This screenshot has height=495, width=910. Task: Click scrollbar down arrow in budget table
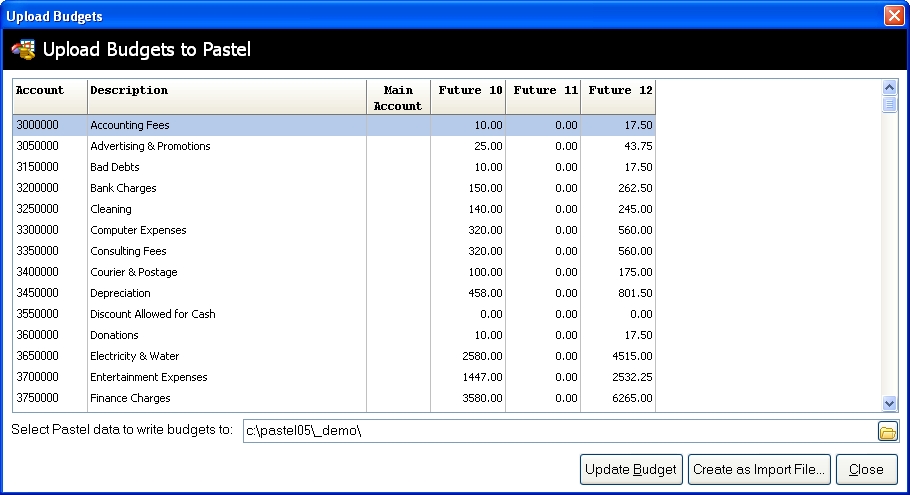click(889, 403)
